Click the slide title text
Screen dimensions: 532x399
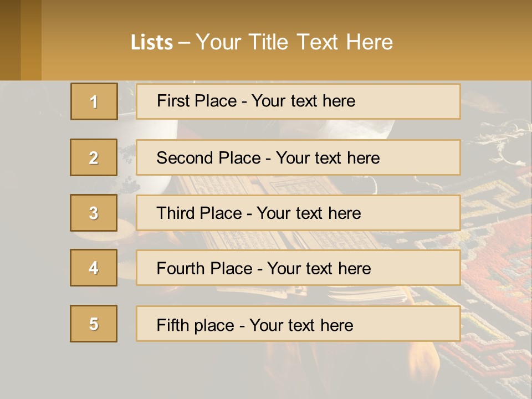(x=262, y=42)
